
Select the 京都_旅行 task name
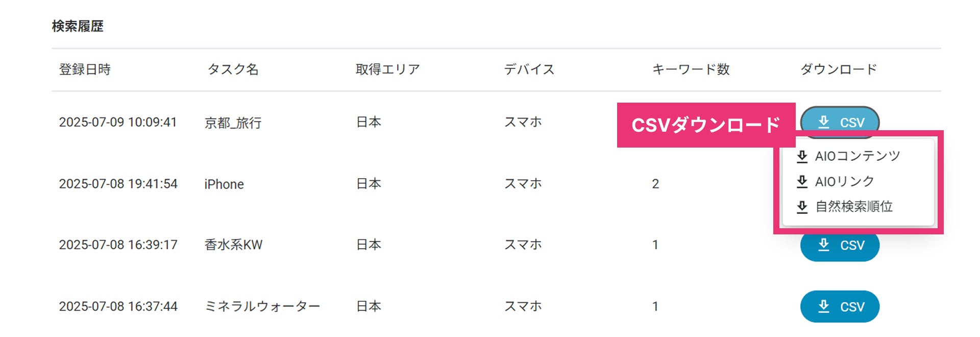click(x=233, y=123)
